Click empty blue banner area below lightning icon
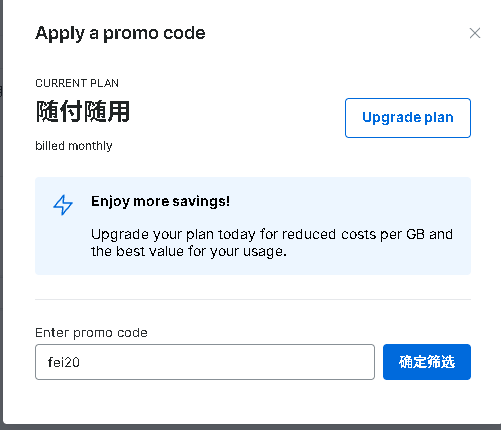The width and height of the screenshot is (501, 430). click(63, 245)
